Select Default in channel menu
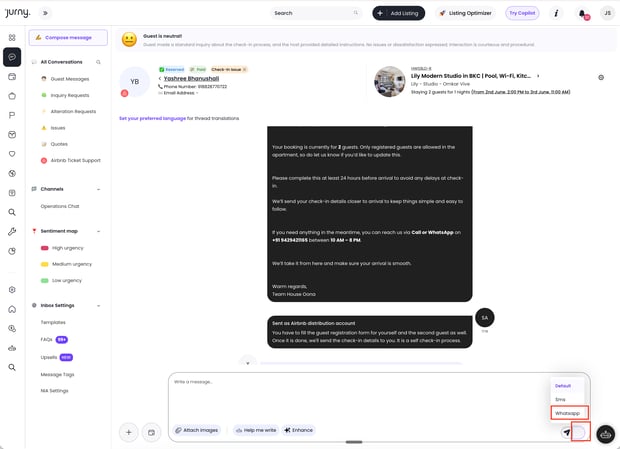 coord(563,386)
